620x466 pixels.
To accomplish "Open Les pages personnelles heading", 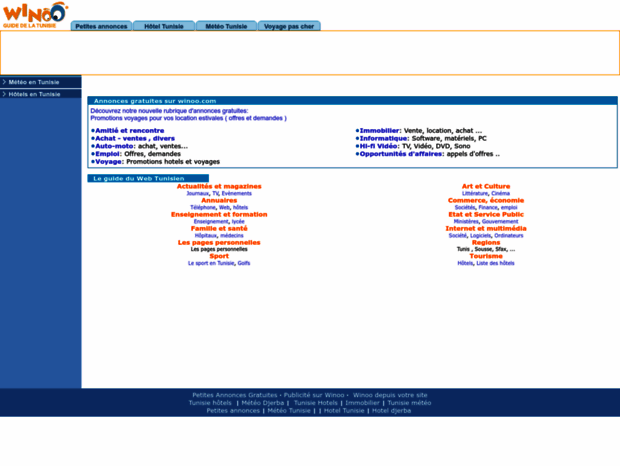I will pos(219,242).
